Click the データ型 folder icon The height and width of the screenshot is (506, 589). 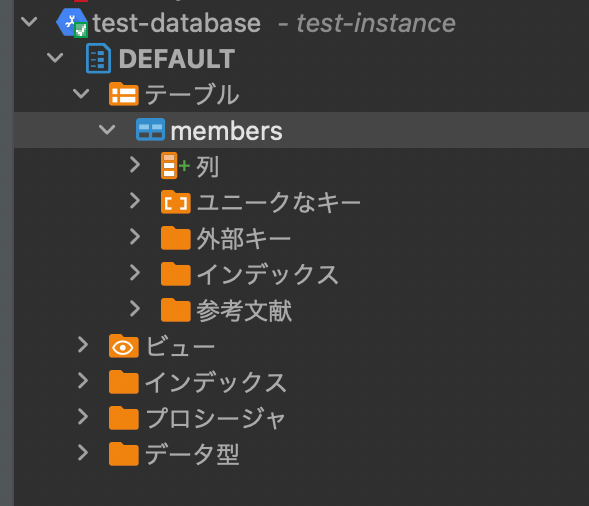[x=124, y=454]
